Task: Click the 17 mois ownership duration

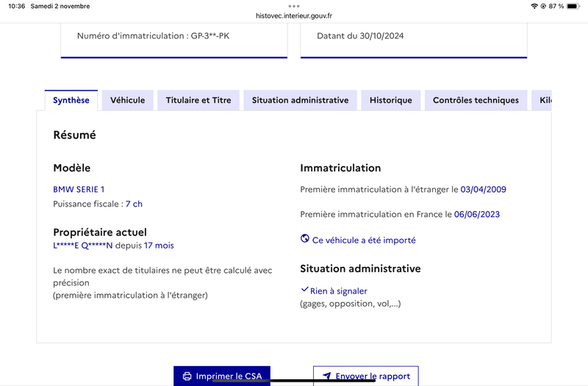Action: pos(159,246)
